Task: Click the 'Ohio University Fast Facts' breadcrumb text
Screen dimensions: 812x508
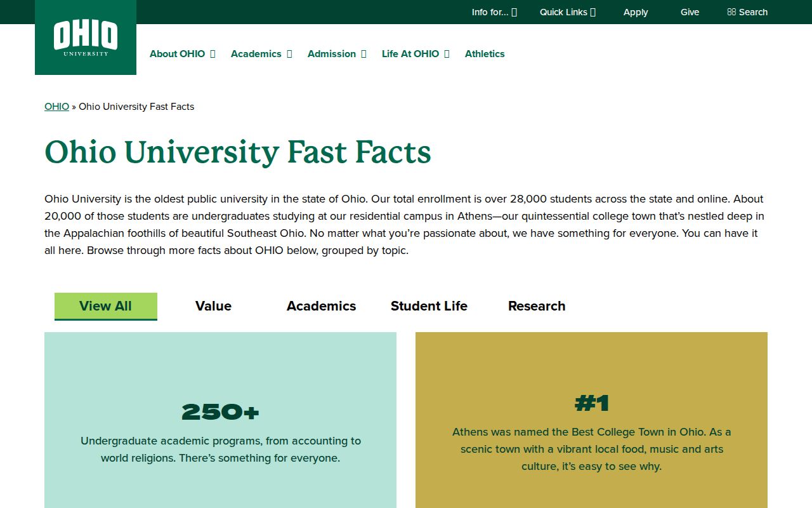Action: point(136,107)
